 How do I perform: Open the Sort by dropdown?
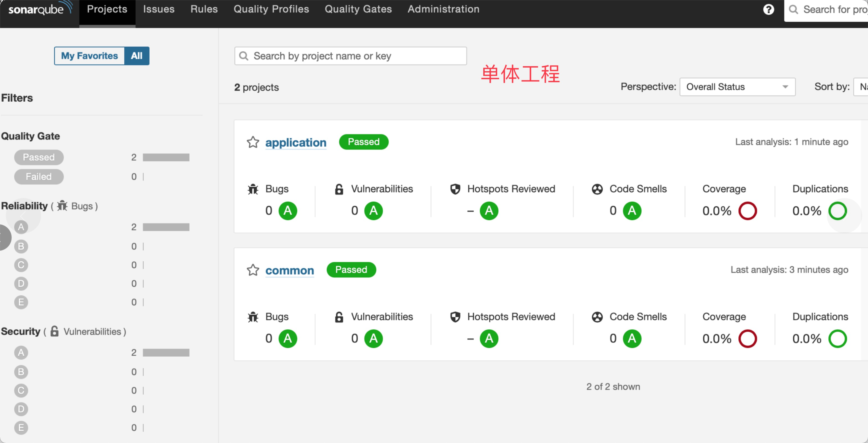pyautogui.click(x=860, y=87)
